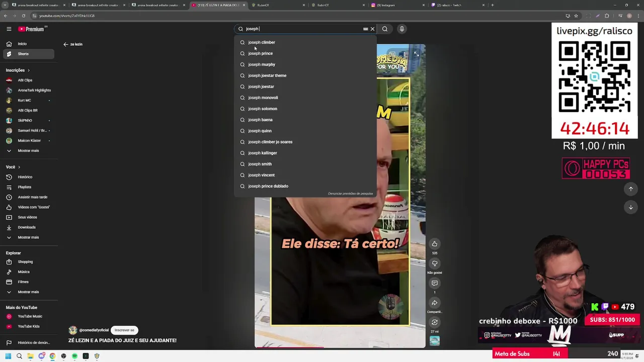Go to previous Short with up arrow

tap(630, 189)
